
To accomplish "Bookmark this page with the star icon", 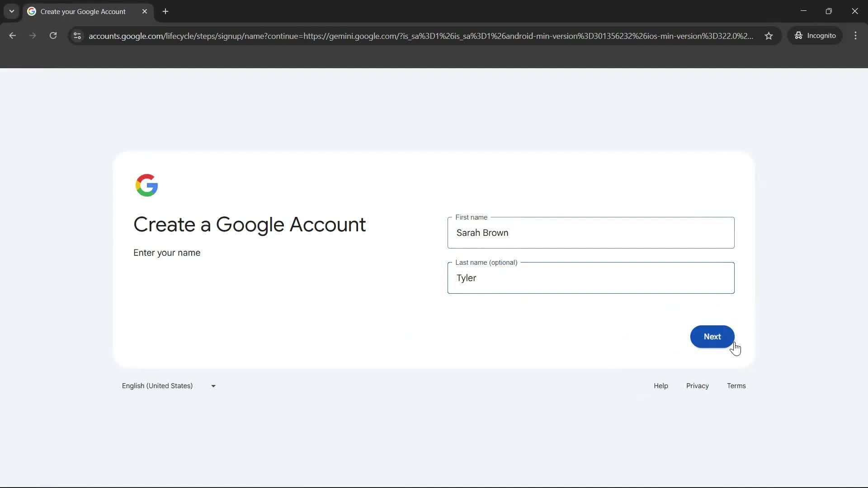I will tap(769, 36).
